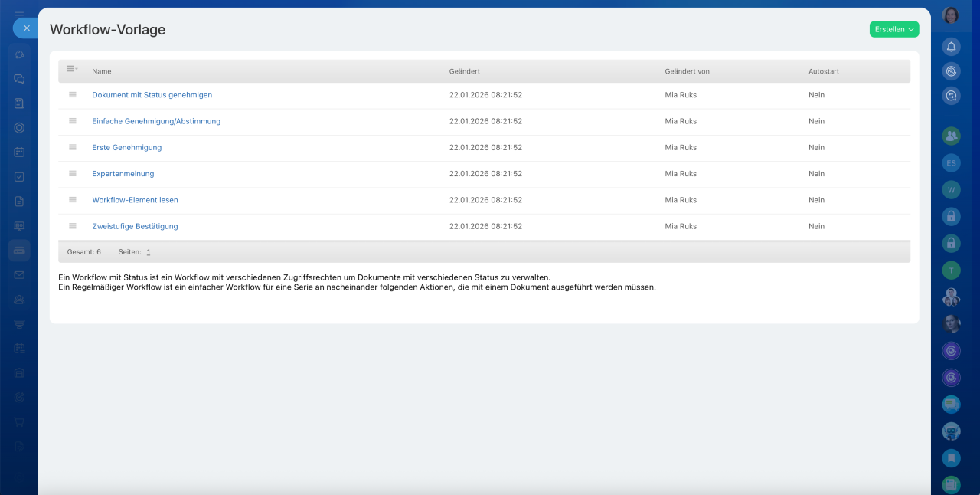The height and width of the screenshot is (495, 980).
Task: Open actions menu for Zweistufige Bestätigung
Action: pos(73,226)
